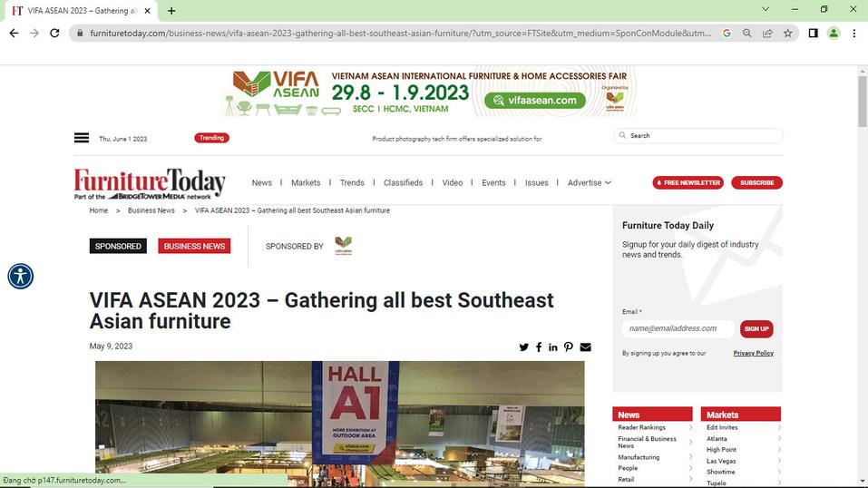Click the red SUBSCRIBE button

click(756, 183)
